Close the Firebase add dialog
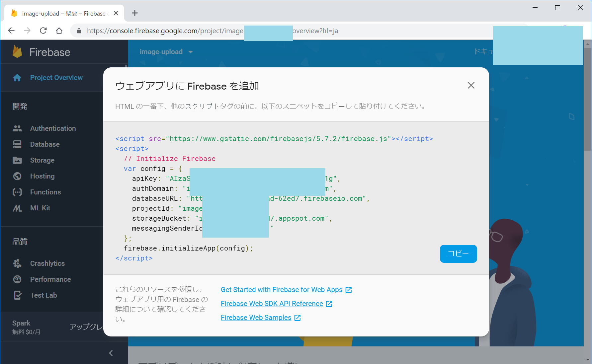The height and width of the screenshot is (364, 592). coord(471,86)
